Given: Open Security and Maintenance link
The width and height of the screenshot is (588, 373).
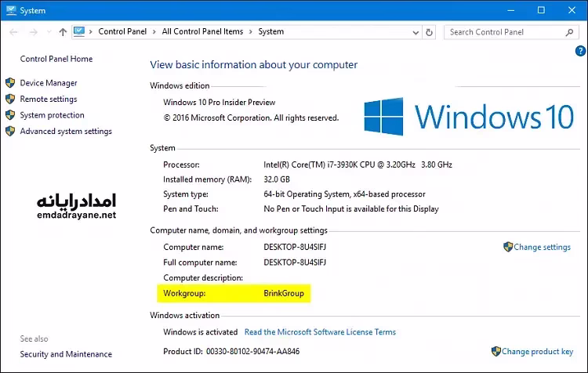Looking at the screenshot, I should [x=66, y=354].
